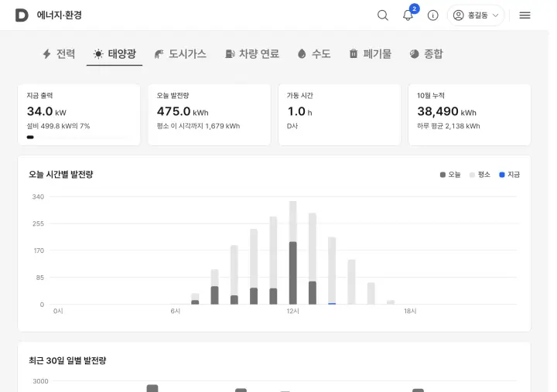Screen dimensions: 557x392
Task: Open notifications bell with badge 2
Action: [x=408, y=15]
